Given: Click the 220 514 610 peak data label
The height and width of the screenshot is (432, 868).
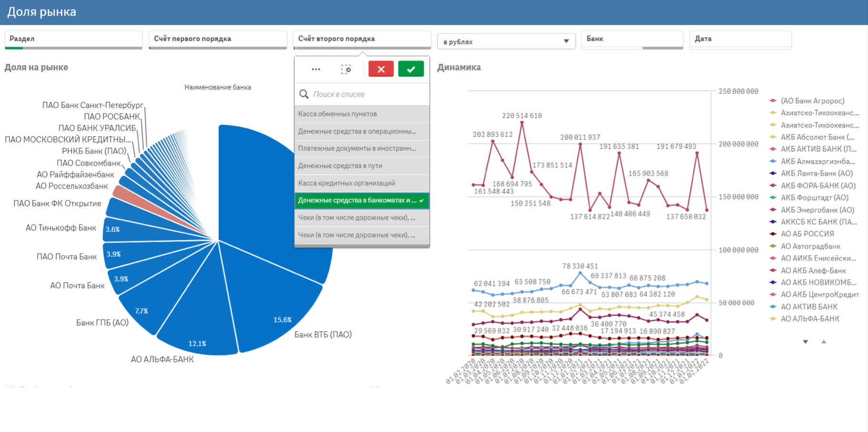Looking at the screenshot, I should [x=522, y=116].
